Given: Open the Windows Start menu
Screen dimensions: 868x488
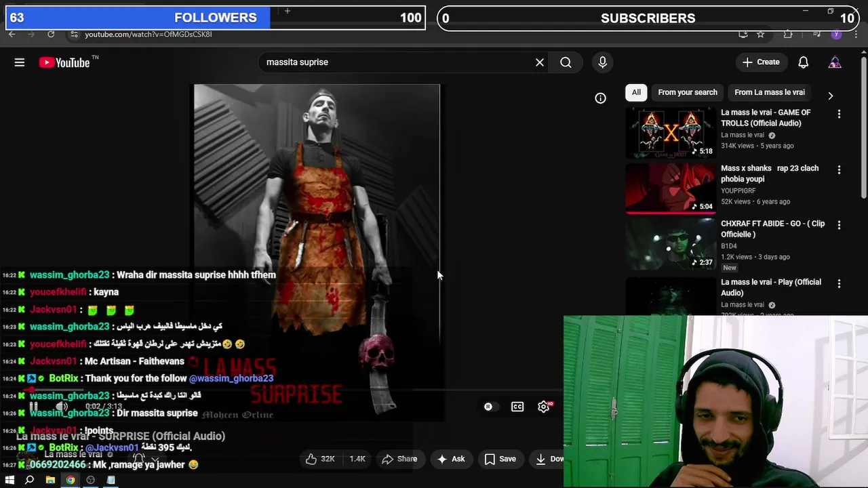Looking at the screenshot, I should point(9,480).
